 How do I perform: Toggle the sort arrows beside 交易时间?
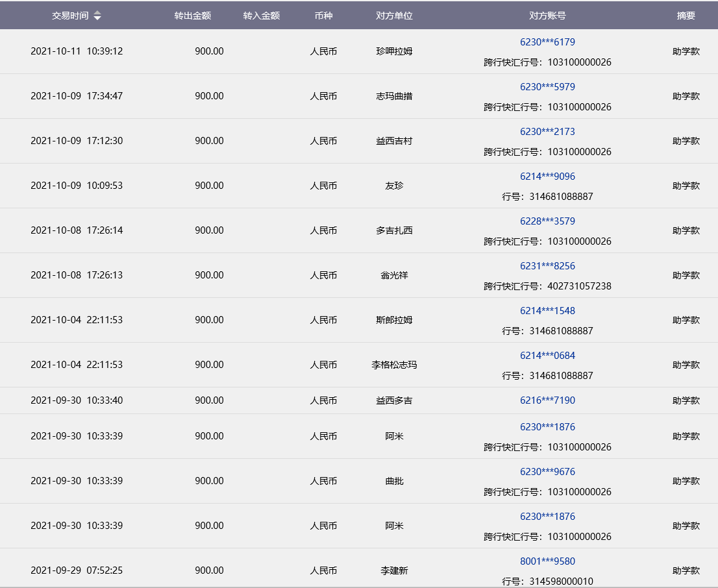pos(97,16)
